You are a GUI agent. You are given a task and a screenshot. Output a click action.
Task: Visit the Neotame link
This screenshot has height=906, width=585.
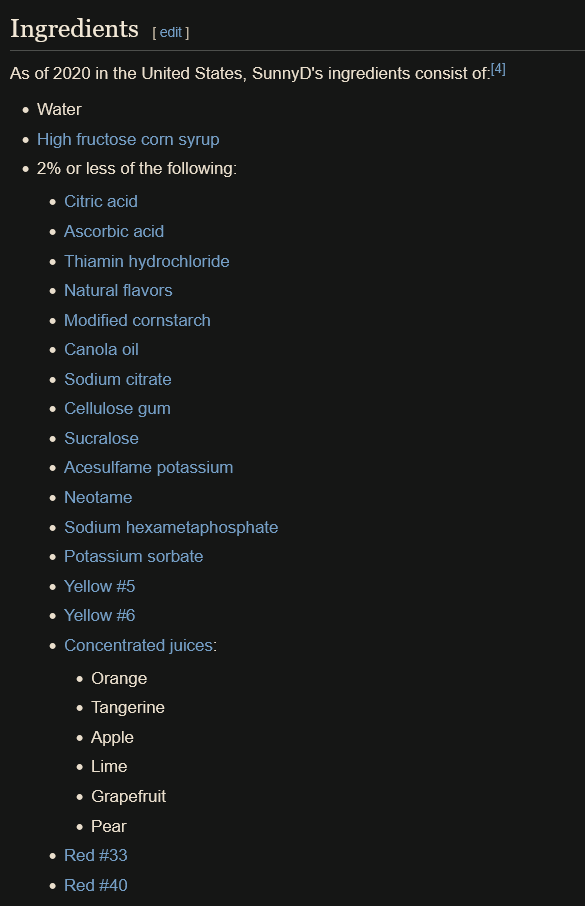pyautogui.click(x=98, y=497)
